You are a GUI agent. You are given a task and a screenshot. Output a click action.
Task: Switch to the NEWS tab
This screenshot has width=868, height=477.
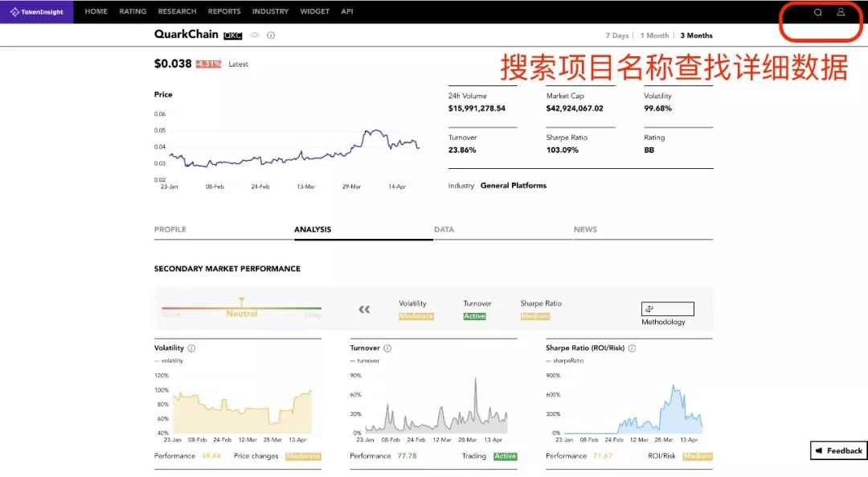tap(585, 229)
